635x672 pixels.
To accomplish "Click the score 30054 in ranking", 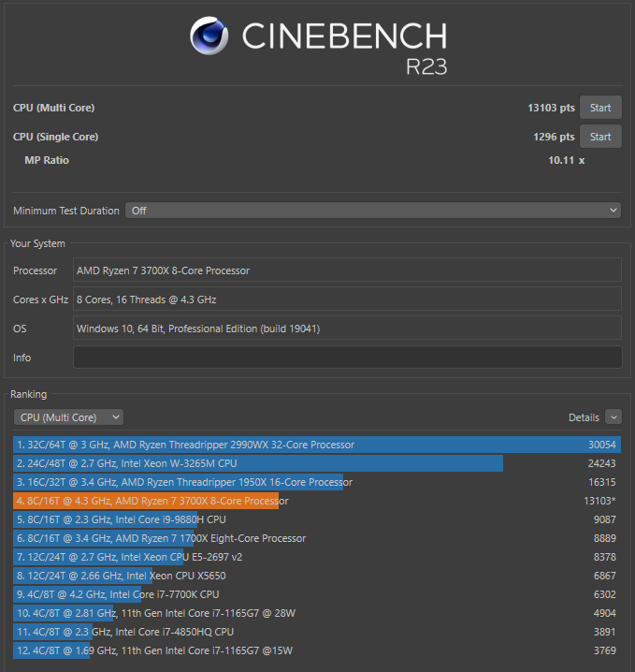I will click(602, 445).
